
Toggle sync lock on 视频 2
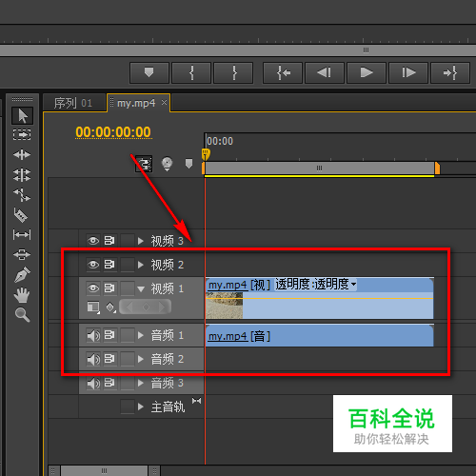(109, 265)
